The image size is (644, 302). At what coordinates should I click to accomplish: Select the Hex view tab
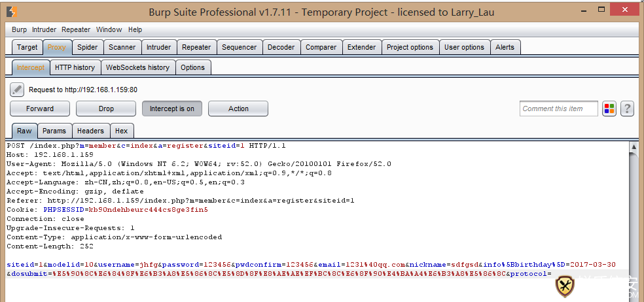121,131
